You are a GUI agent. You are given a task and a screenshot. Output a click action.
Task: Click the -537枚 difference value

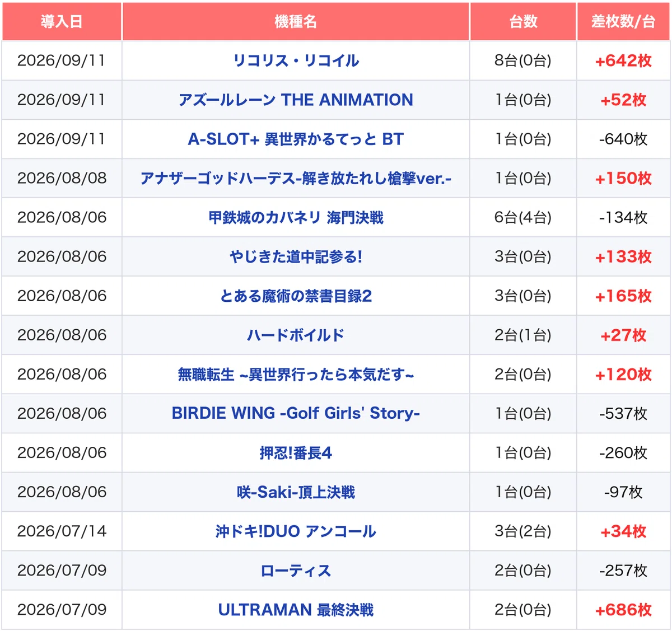(x=623, y=413)
